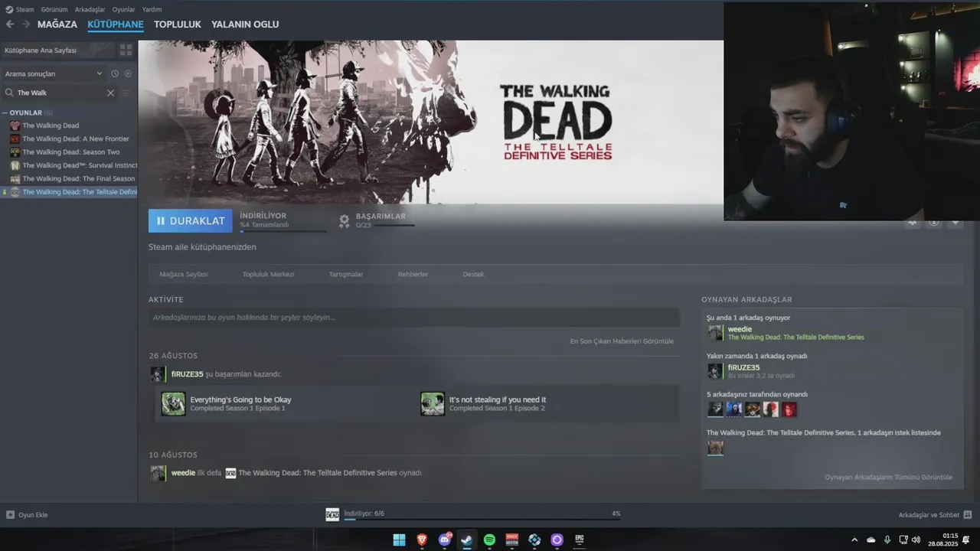Open the TOPLULUK tab
Viewport: 980px width, 551px height.
pyautogui.click(x=178, y=24)
